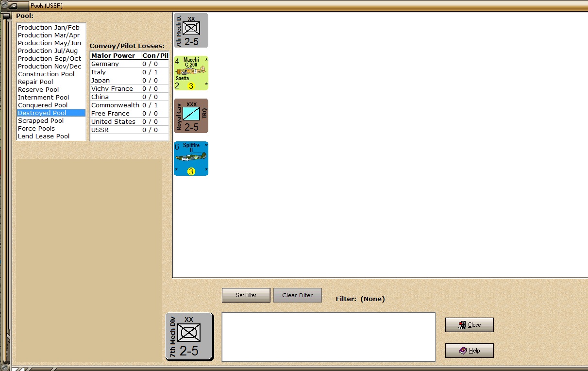Open the Conquered Pool list entry
The height and width of the screenshot is (371, 588).
pyautogui.click(x=51, y=105)
